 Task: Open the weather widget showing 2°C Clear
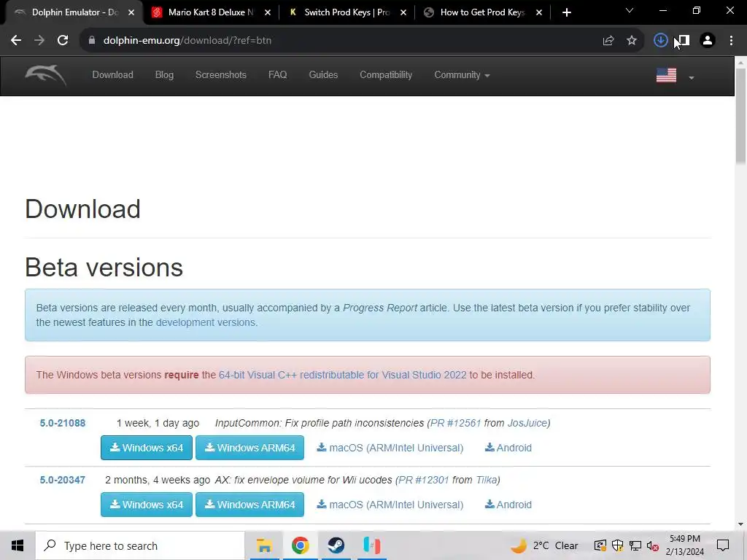[544, 545]
